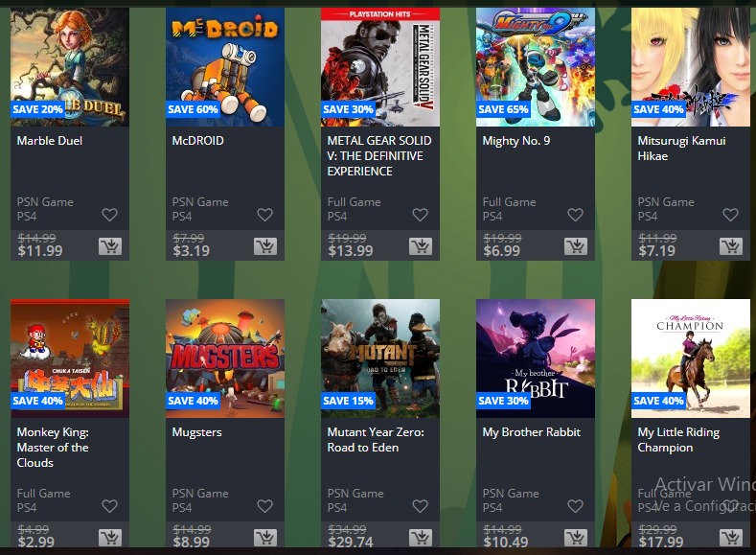
Task: Wishlist Mutant Year Zero via heart icon
Action: click(421, 506)
